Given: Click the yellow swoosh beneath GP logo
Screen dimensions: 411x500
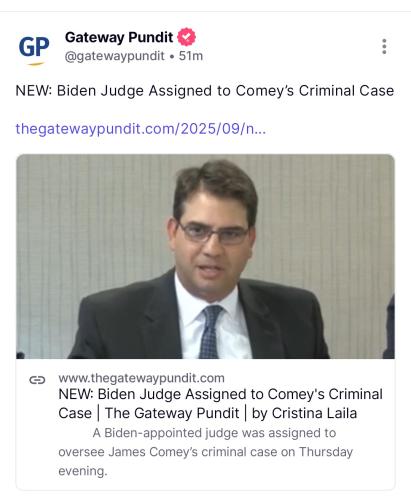Looking at the screenshot, I should coord(35,64).
